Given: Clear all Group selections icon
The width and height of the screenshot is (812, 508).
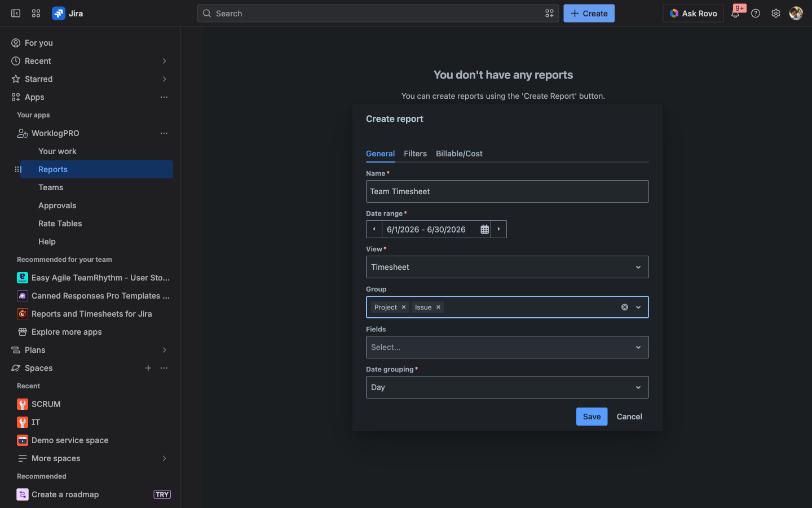Looking at the screenshot, I should tap(625, 307).
